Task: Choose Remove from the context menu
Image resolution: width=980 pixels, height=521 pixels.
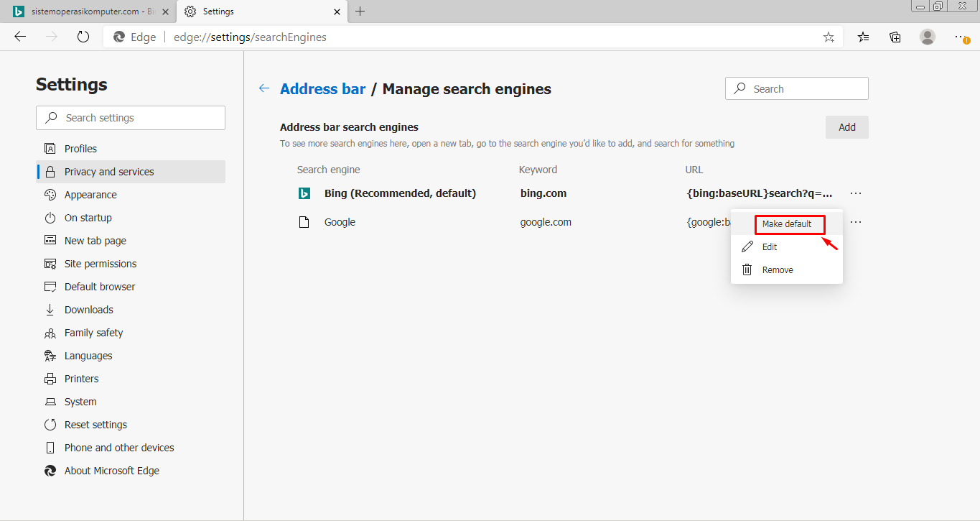Action: [x=778, y=270]
